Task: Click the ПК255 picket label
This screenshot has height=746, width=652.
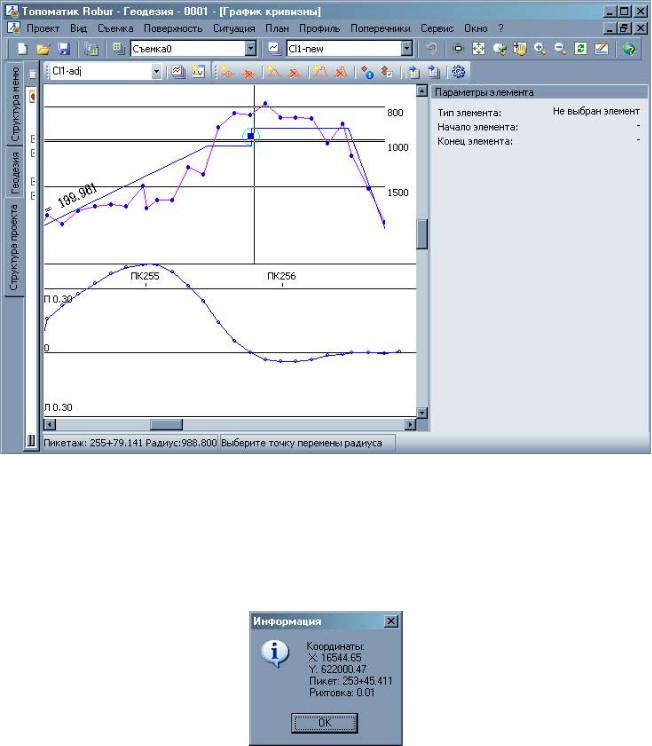Action: [145, 276]
